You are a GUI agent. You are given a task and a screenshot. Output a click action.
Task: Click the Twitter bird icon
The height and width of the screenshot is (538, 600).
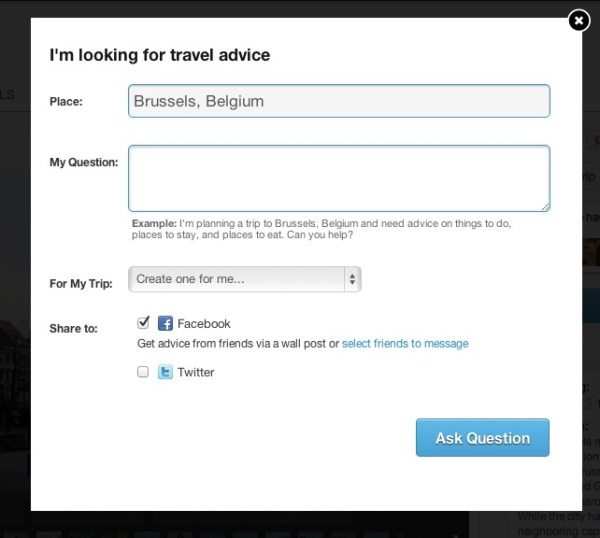pos(165,372)
